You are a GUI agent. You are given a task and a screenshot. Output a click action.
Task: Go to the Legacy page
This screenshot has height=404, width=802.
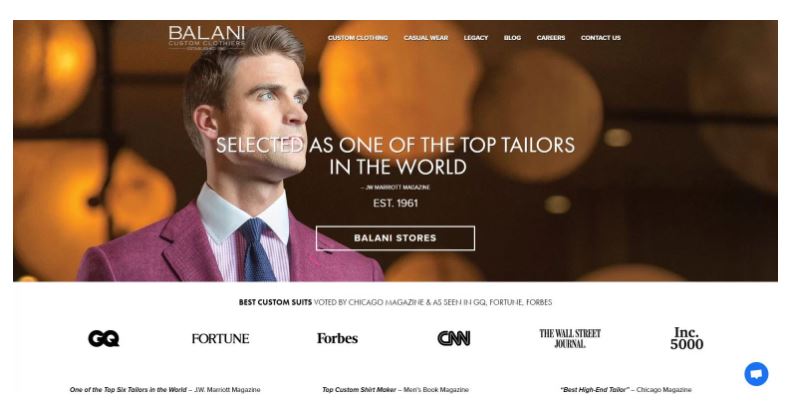point(476,38)
